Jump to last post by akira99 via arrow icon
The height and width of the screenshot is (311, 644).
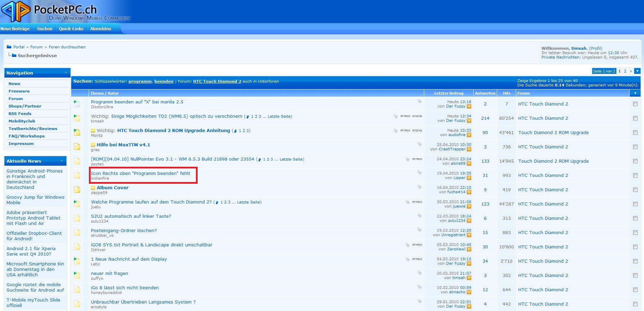coord(469,164)
